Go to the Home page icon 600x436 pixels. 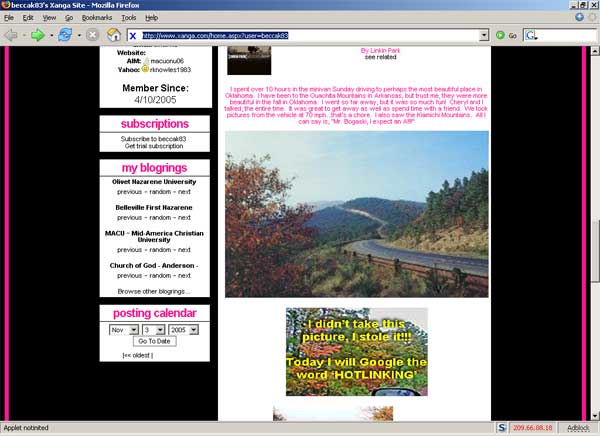(x=114, y=35)
